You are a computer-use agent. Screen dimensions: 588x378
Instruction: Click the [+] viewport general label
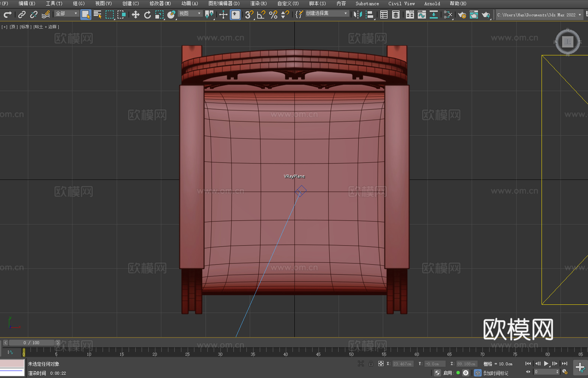4,27
